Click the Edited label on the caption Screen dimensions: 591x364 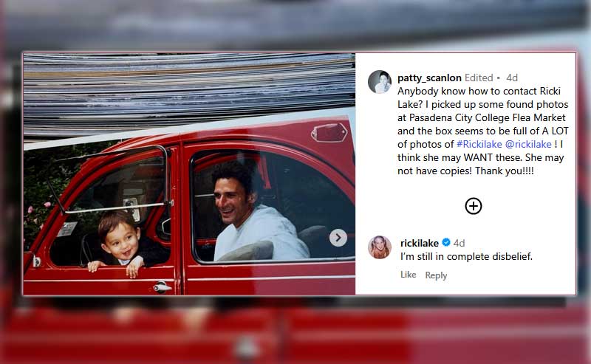click(479, 78)
